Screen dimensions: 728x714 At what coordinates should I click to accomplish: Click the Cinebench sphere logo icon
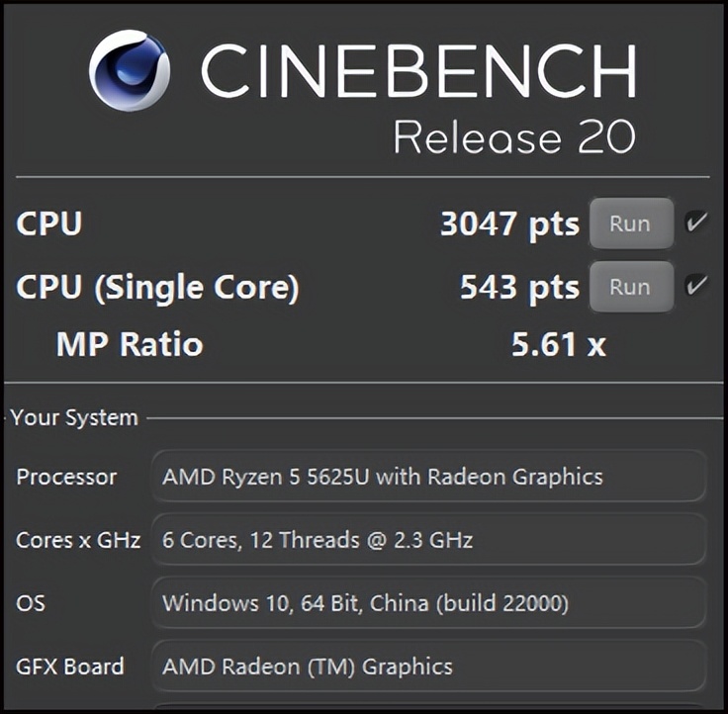(129, 70)
